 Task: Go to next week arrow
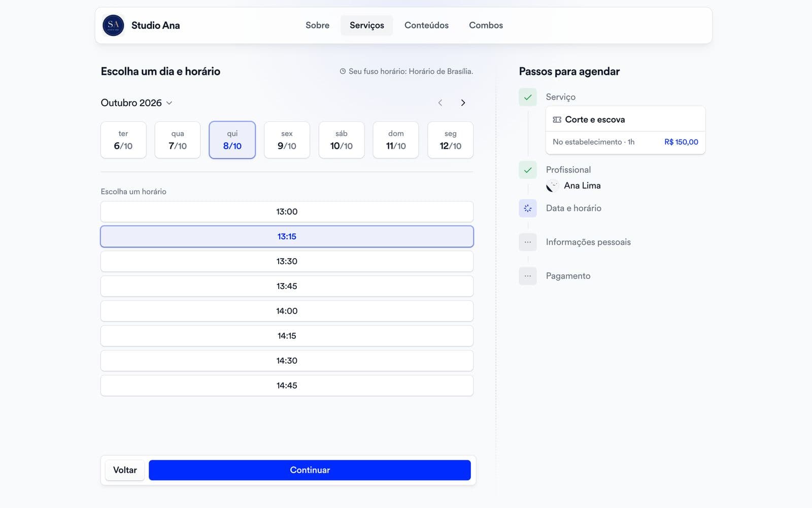[x=463, y=103]
